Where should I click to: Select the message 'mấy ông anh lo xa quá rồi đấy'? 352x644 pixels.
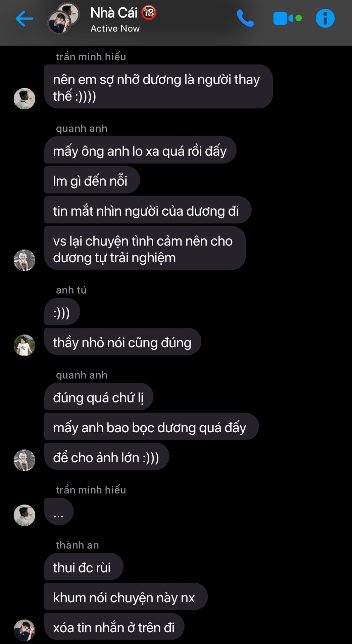click(x=140, y=150)
